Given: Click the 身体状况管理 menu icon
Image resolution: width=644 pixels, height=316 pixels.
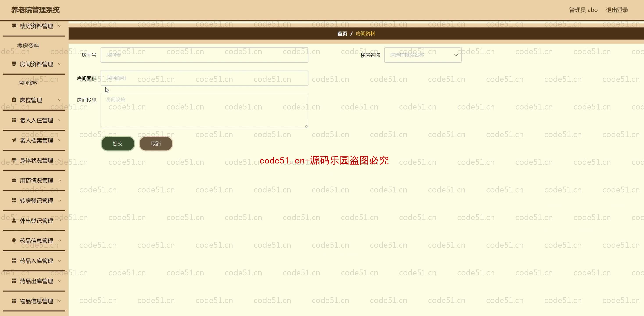Looking at the screenshot, I should pyautogui.click(x=14, y=160).
